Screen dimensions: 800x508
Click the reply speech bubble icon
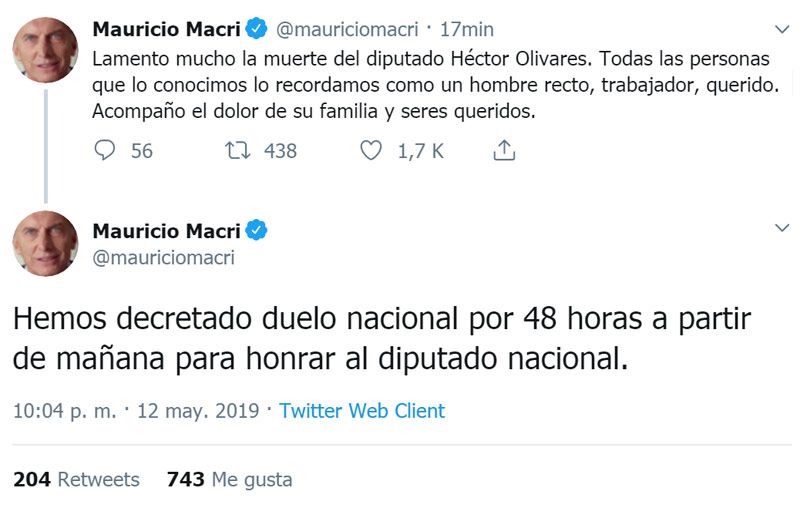(x=105, y=151)
